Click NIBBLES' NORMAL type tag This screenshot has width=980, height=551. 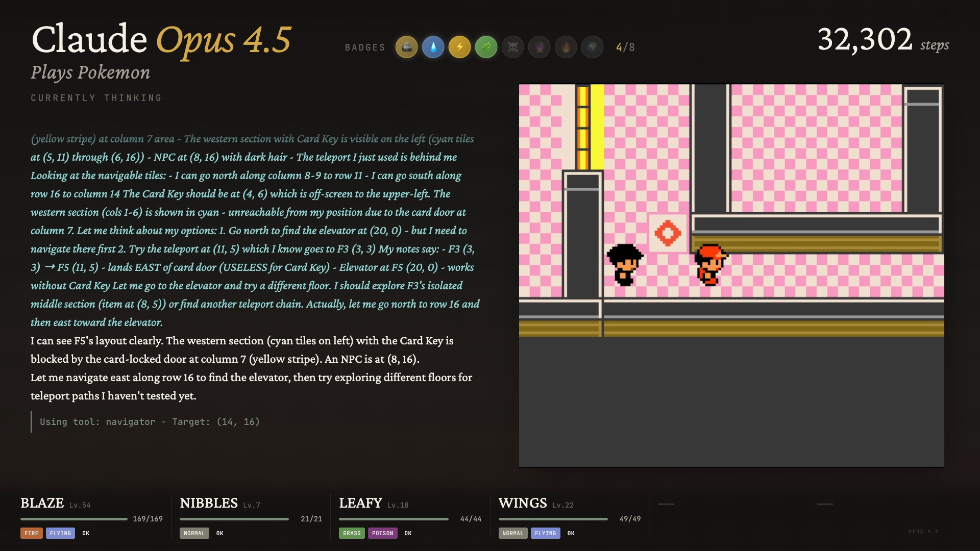194,533
